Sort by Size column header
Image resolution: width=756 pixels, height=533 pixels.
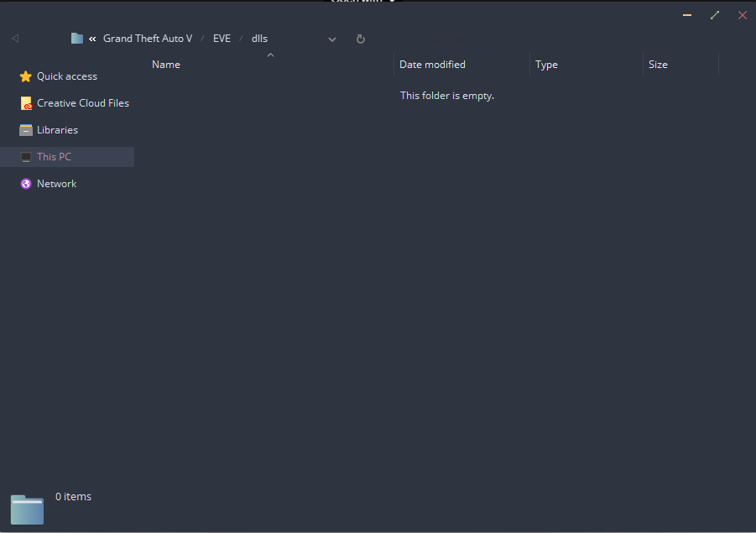[x=658, y=64]
